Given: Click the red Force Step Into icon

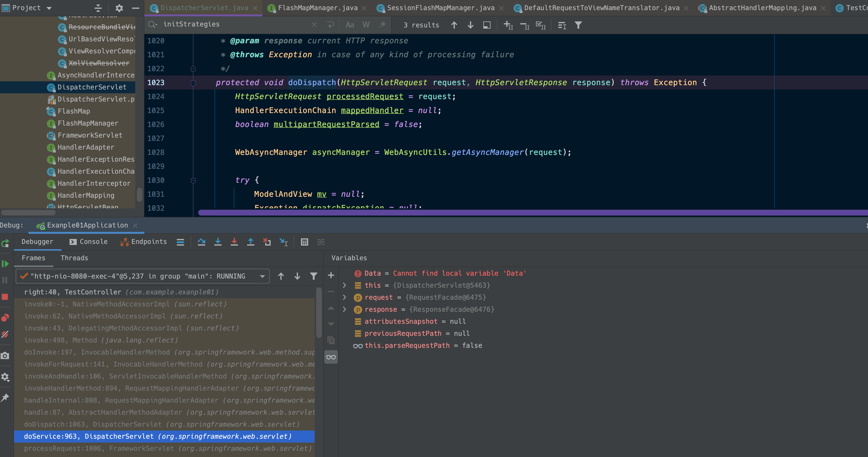Looking at the screenshot, I should [234, 242].
